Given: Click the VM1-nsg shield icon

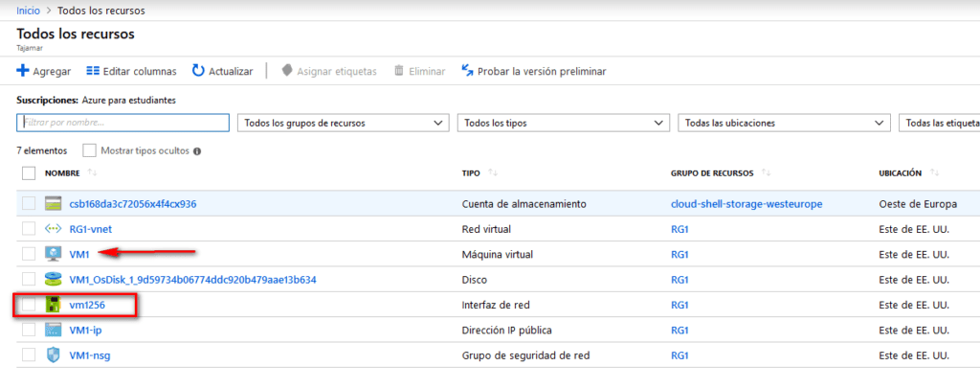Looking at the screenshot, I should 54,355.
